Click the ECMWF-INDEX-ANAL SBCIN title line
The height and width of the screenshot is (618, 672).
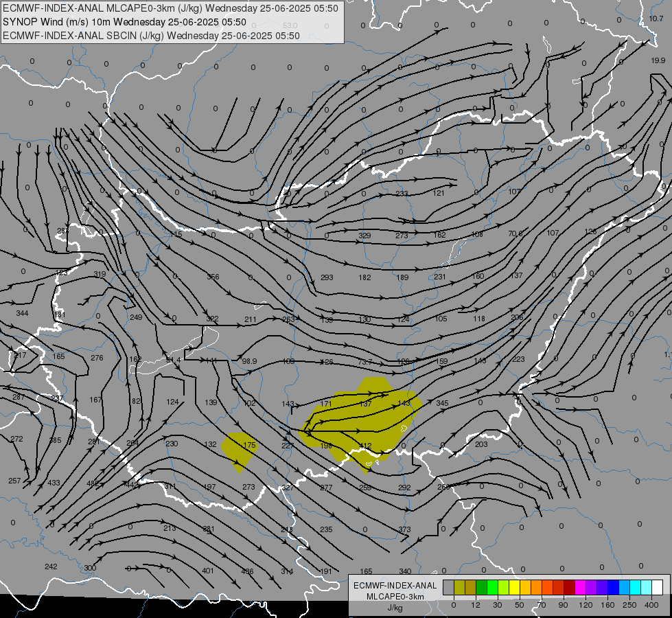[151, 36]
